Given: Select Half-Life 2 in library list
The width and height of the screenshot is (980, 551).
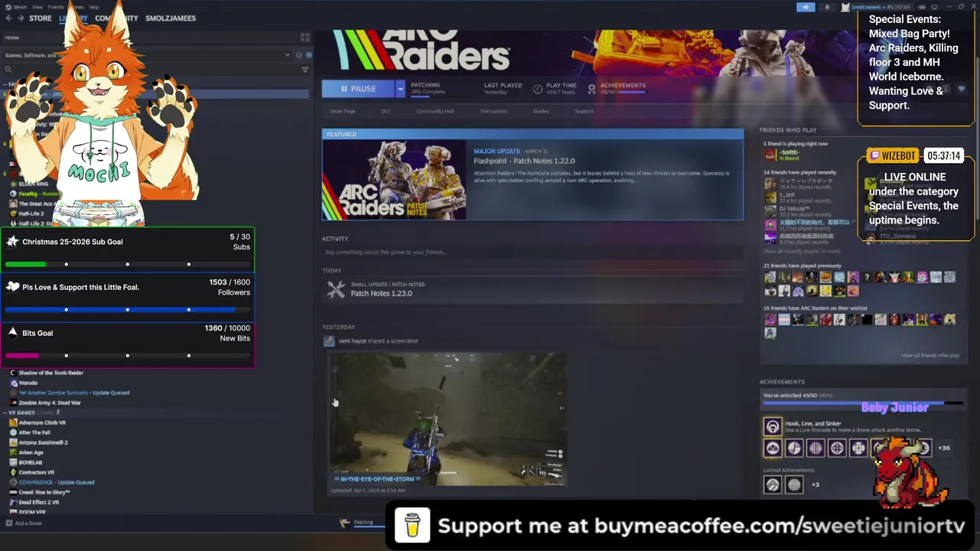Looking at the screenshot, I should [31, 214].
